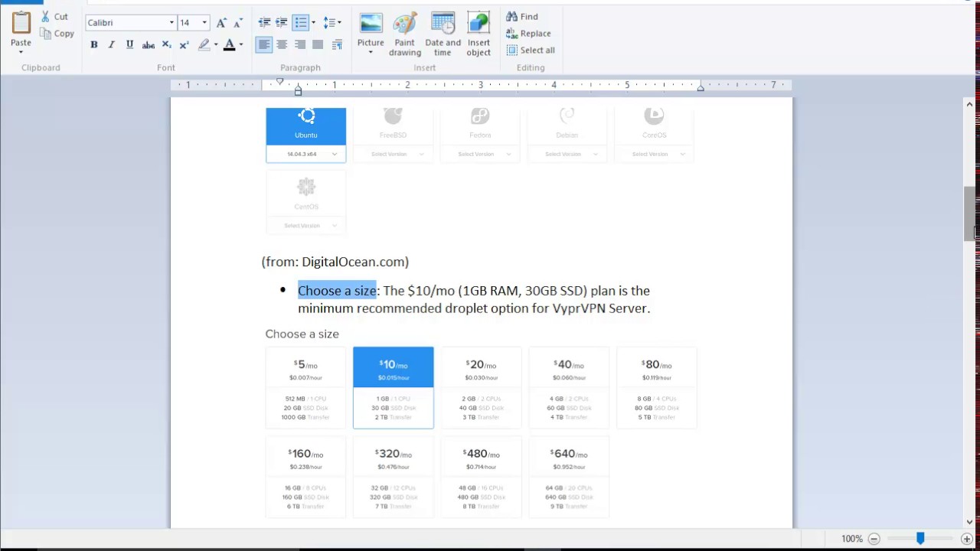The image size is (980, 551).
Task: Open the Paragraph settings dialog icon
Action: click(337, 45)
